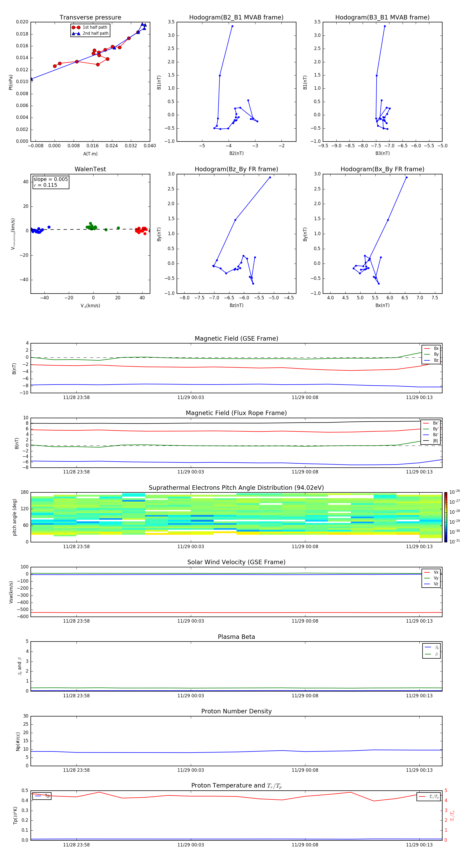Select the Vy entry in velocity legend
Viewport: 473px width, 868px height.
(431, 578)
